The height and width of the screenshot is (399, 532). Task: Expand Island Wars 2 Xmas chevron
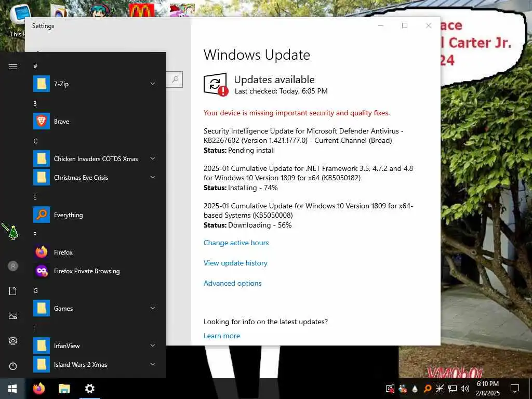(x=153, y=364)
